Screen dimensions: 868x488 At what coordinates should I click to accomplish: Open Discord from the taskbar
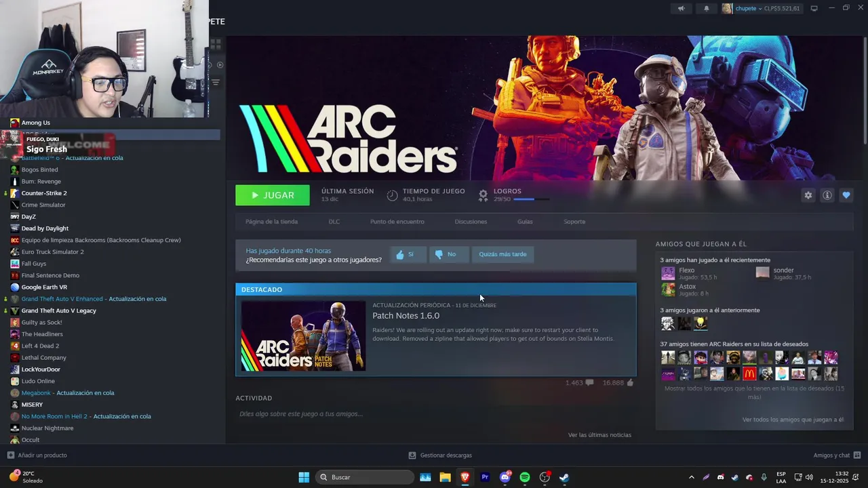pos(505,477)
